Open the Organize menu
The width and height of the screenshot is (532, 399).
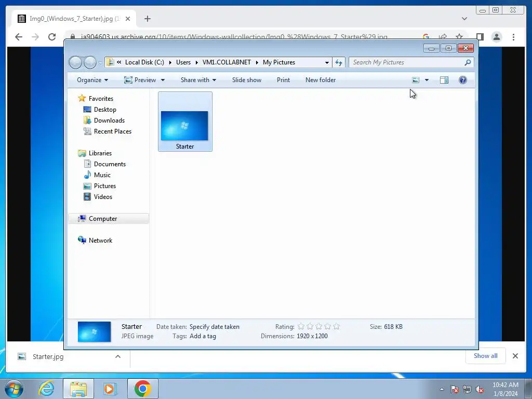(x=92, y=80)
